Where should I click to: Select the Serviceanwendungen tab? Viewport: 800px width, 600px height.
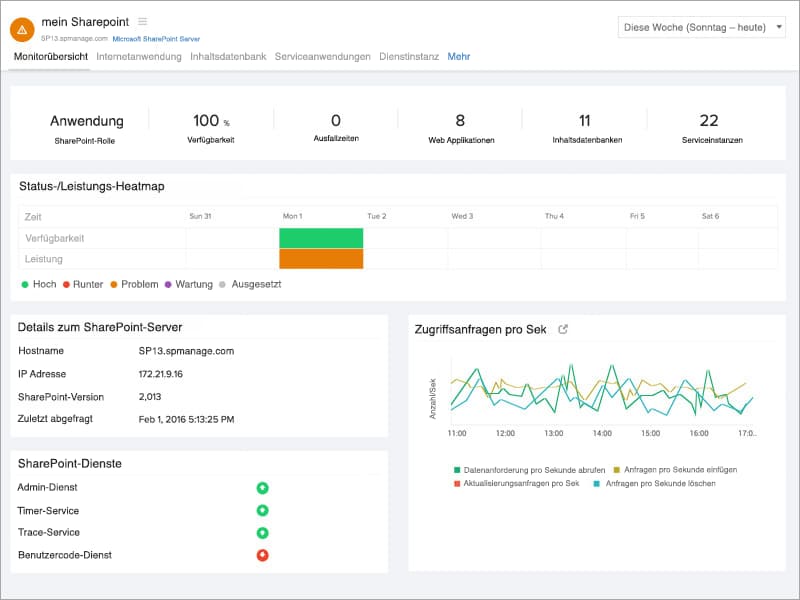(322, 57)
